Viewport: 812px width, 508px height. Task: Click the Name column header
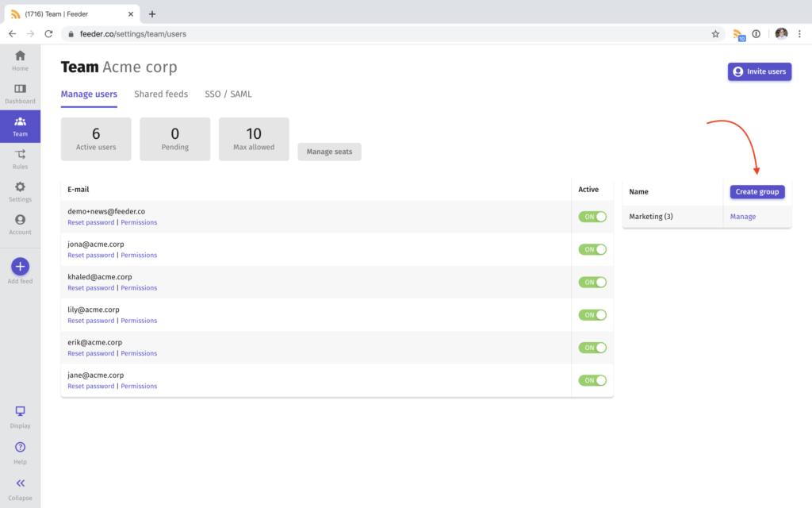pyautogui.click(x=638, y=192)
